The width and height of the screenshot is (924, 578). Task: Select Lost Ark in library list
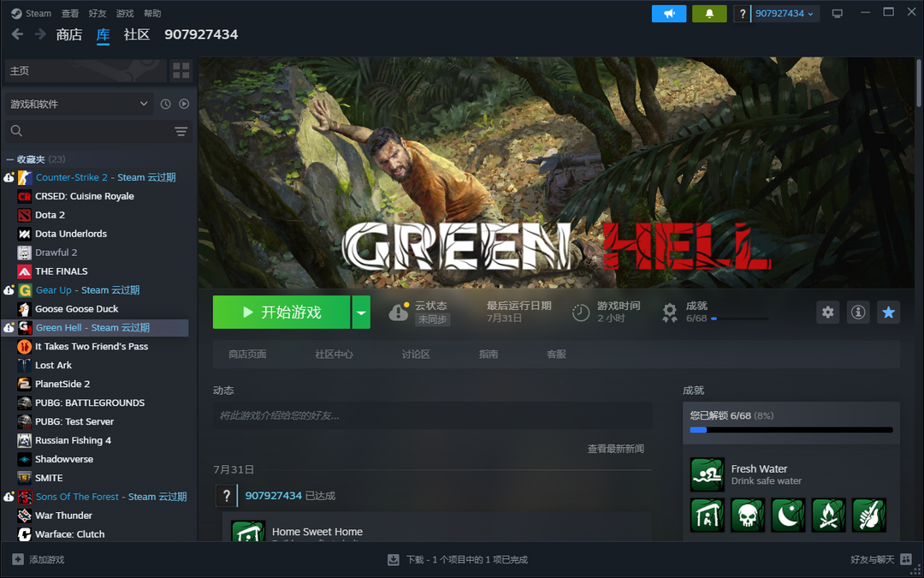click(x=53, y=365)
